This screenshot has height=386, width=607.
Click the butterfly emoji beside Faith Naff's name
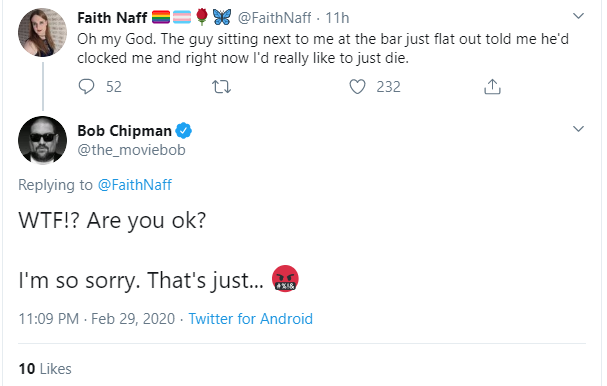click(x=222, y=17)
